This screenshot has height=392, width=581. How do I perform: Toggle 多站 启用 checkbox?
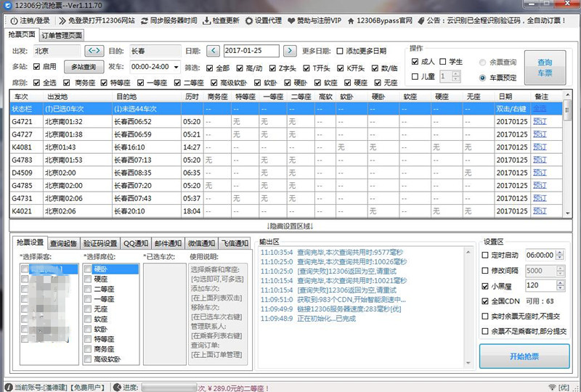pyautogui.click(x=36, y=67)
